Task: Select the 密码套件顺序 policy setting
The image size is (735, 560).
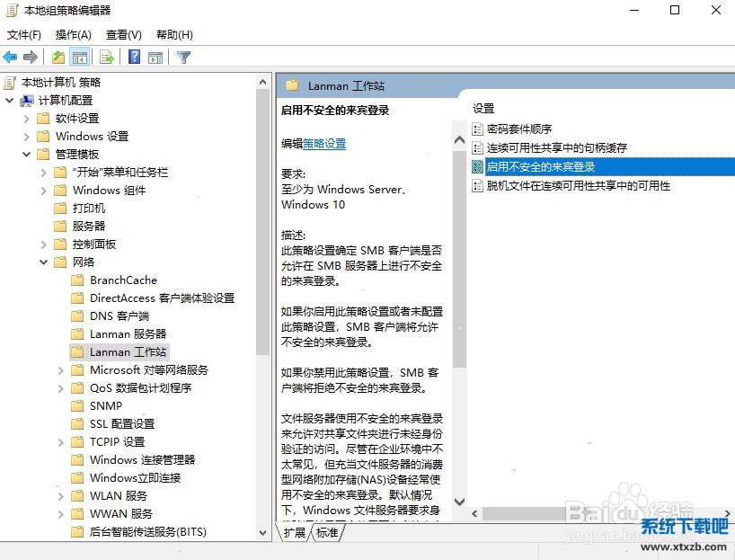Action: pyautogui.click(x=518, y=129)
